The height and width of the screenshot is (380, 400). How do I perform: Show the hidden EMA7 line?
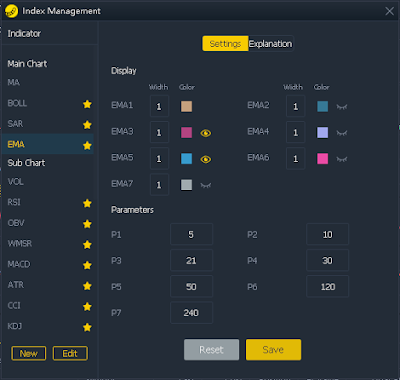pyautogui.click(x=206, y=185)
